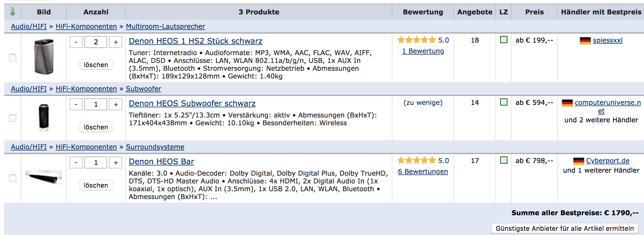Delete the Denon HEOS Subwoofer with löschen
Screen dimensions: 644x235
click(96, 127)
